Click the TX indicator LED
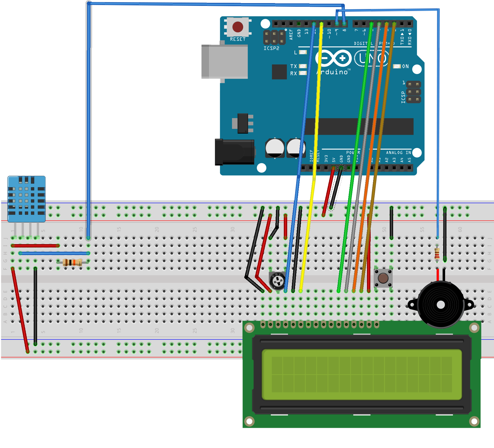 click(303, 66)
